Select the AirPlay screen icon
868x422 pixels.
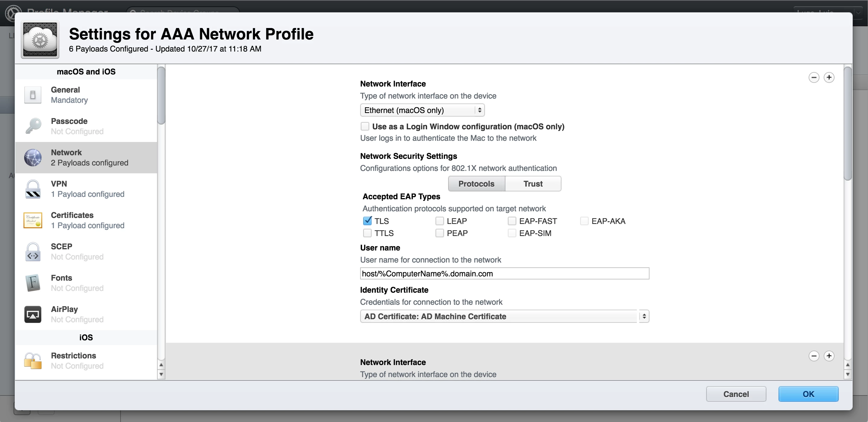33,314
